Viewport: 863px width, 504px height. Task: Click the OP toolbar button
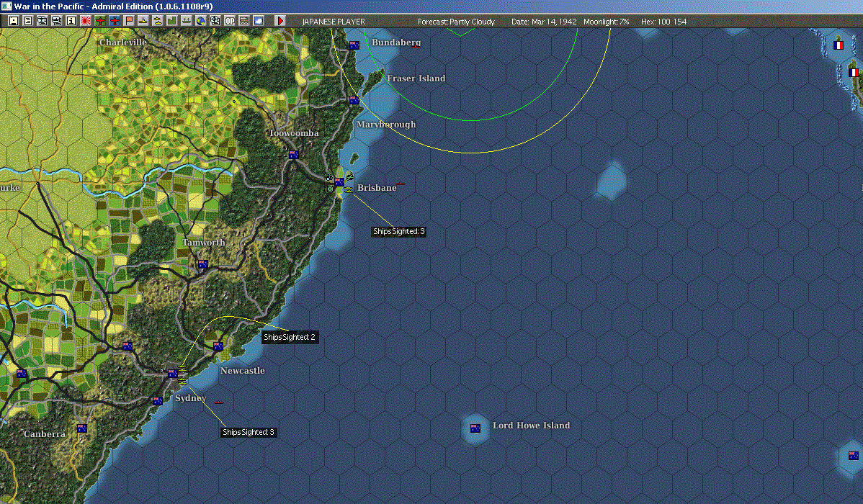[x=230, y=21]
